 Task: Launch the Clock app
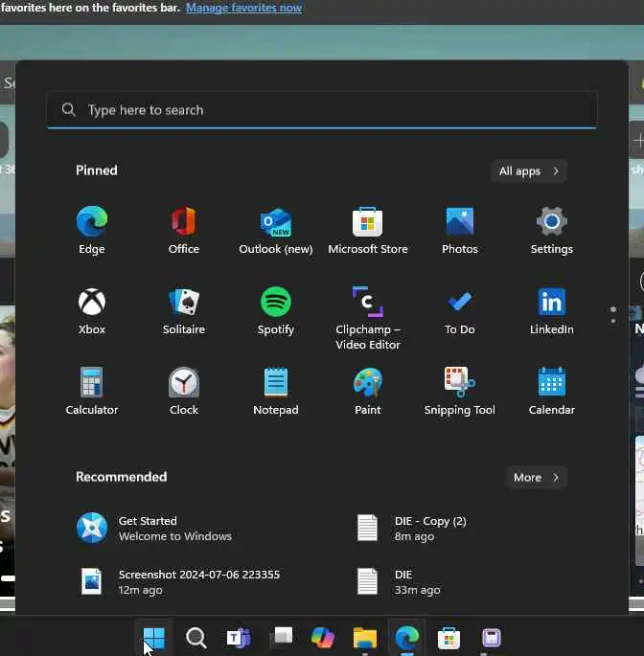(x=184, y=391)
